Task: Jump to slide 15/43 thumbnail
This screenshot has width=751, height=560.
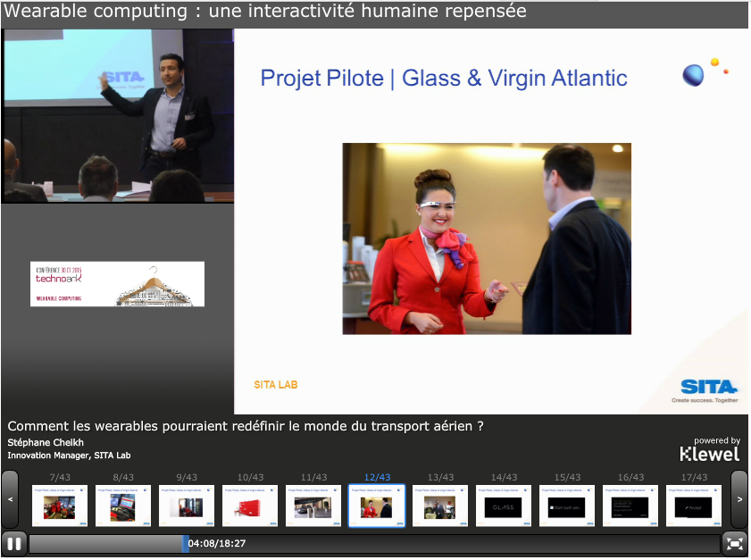Action: point(567,506)
